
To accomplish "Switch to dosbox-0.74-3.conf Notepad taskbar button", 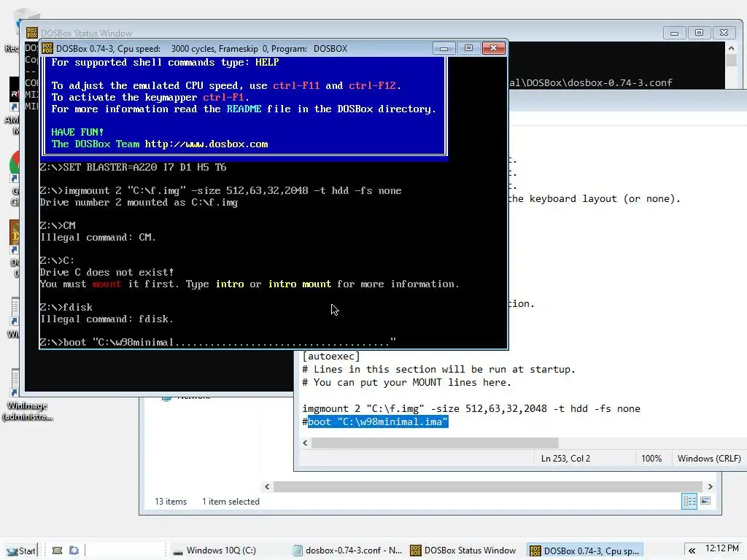I will 347,551.
